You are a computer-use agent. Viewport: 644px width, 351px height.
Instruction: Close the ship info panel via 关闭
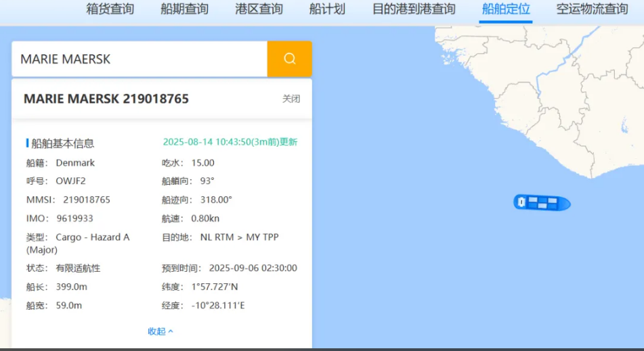coord(291,99)
